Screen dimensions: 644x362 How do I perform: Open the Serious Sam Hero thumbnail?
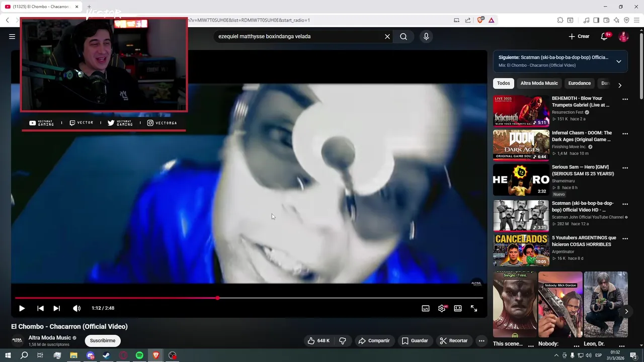(521, 179)
